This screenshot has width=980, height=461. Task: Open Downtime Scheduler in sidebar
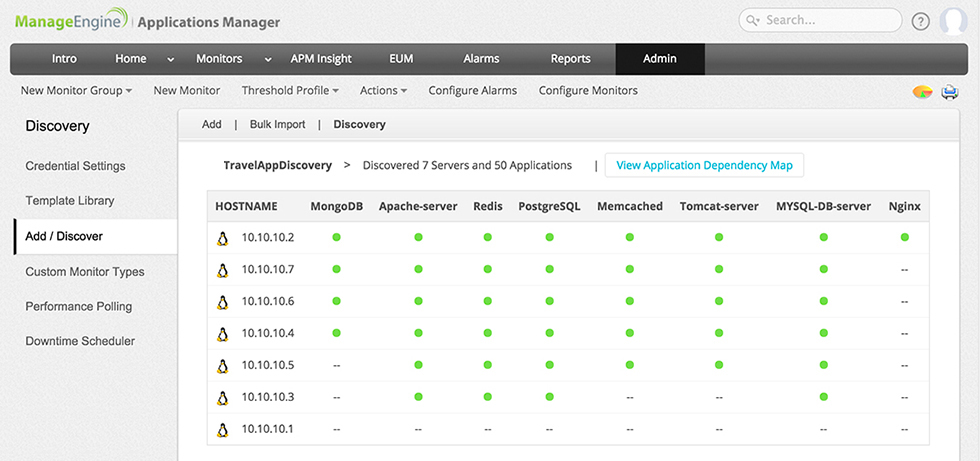click(80, 341)
